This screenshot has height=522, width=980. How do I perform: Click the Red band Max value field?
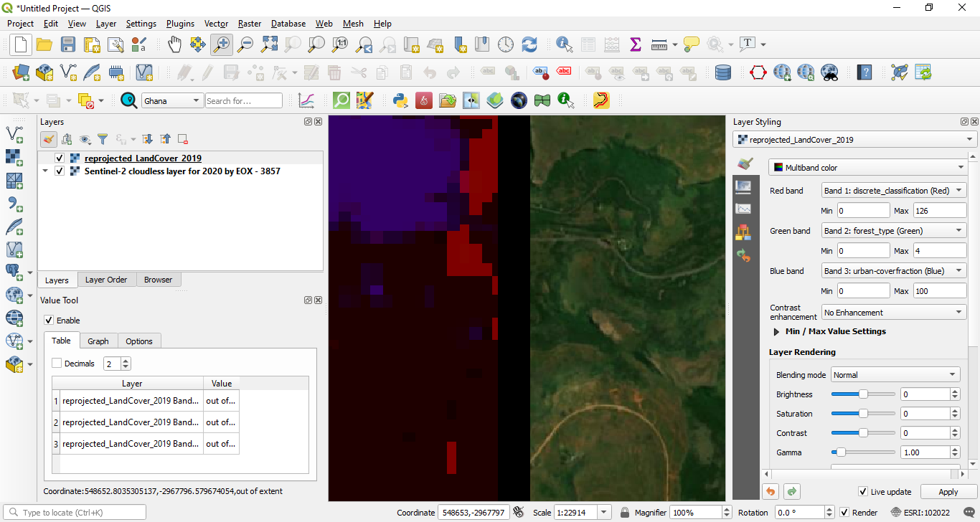coord(940,211)
